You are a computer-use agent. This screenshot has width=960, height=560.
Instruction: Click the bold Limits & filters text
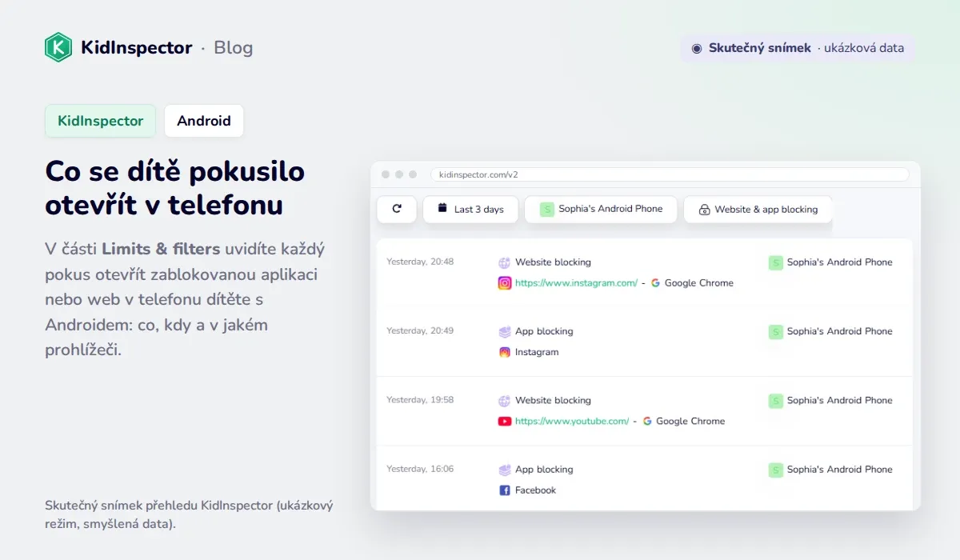[161, 248]
